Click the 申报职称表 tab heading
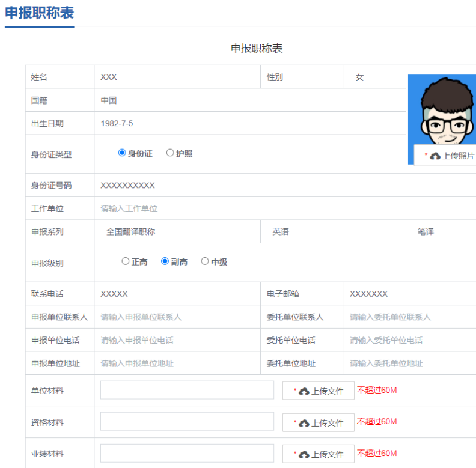 click(39, 13)
